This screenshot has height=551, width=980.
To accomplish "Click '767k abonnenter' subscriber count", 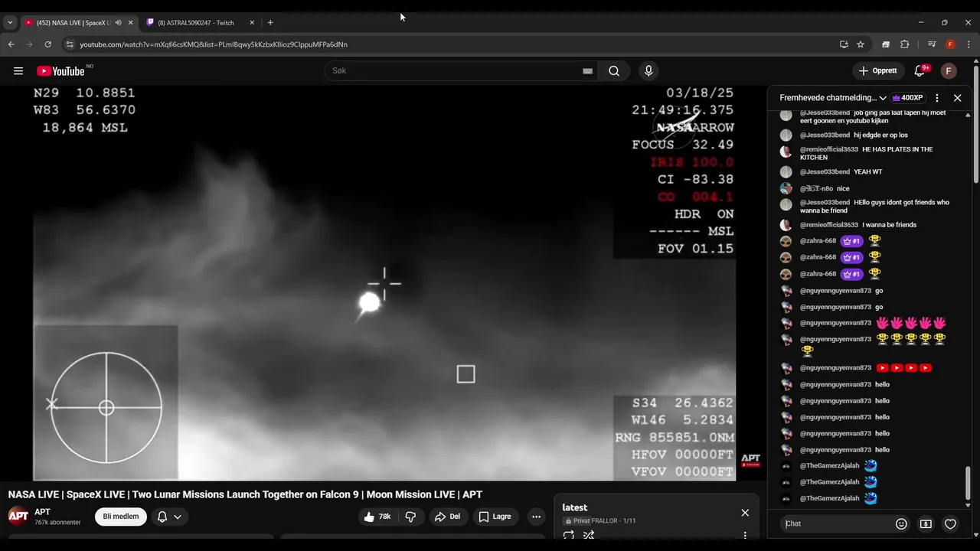I will click(57, 523).
